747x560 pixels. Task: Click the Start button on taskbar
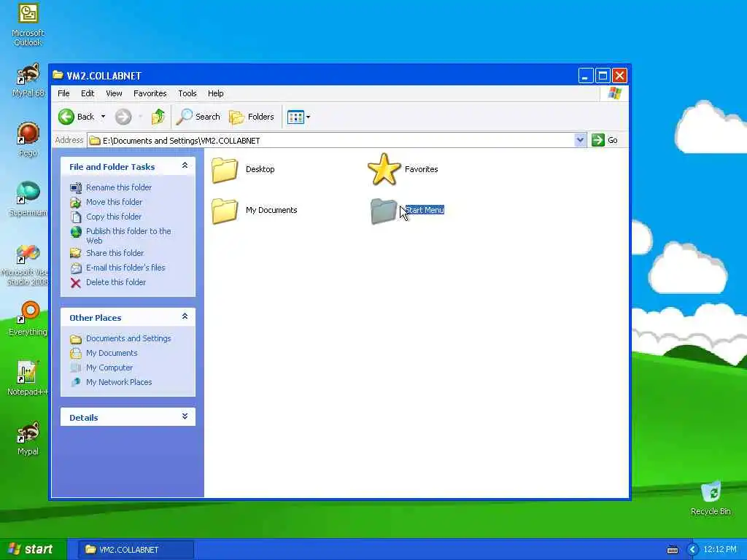pos(32,549)
